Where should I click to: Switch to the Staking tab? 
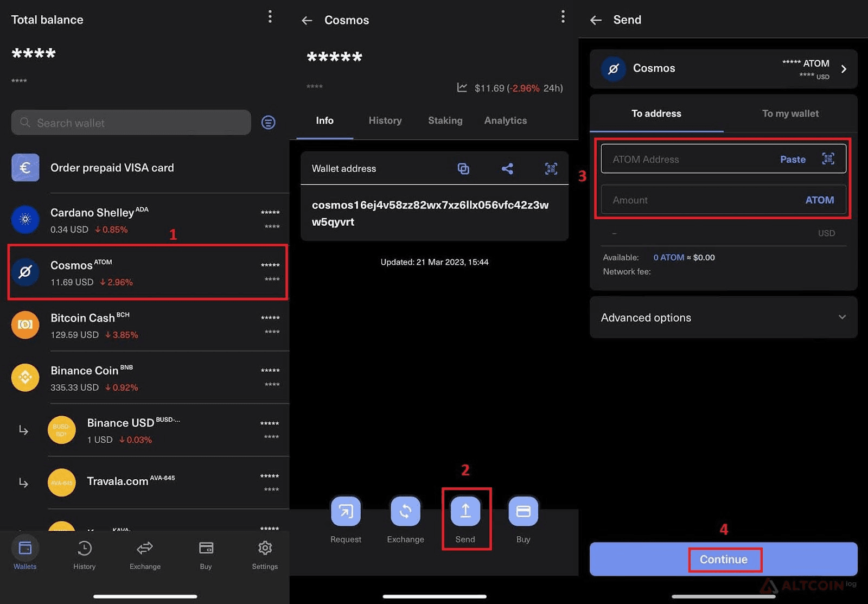click(x=445, y=120)
